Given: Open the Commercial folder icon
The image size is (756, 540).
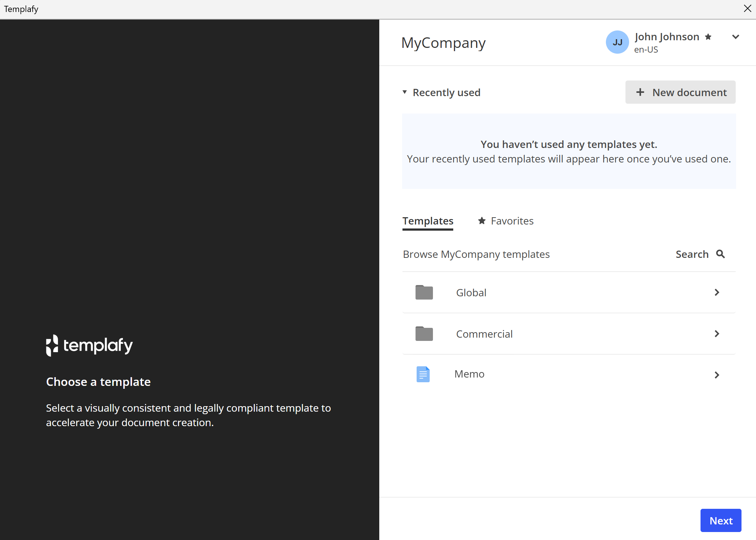Looking at the screenshot, I should [x=424, y=334].
